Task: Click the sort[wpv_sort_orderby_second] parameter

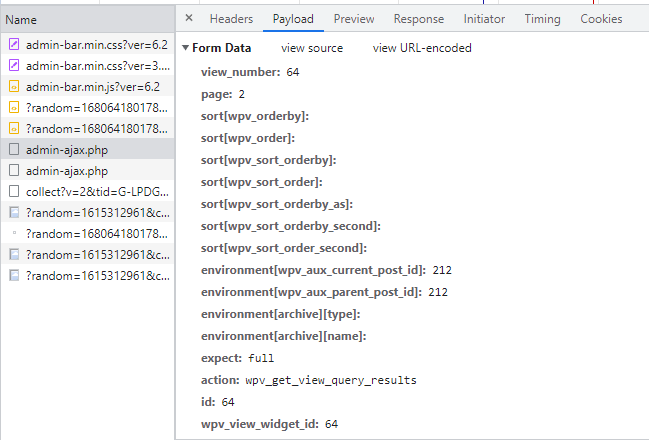Action: point(291,226)
